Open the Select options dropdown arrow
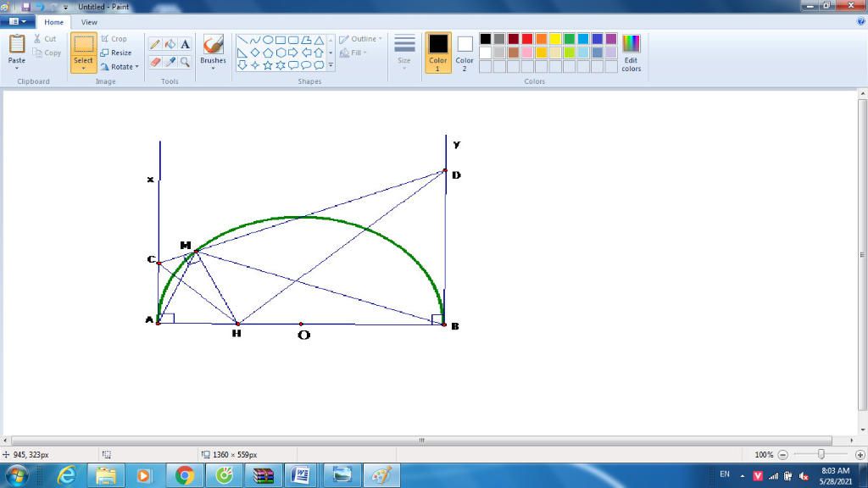Viewport: 868px width, 488px height. 83,69
